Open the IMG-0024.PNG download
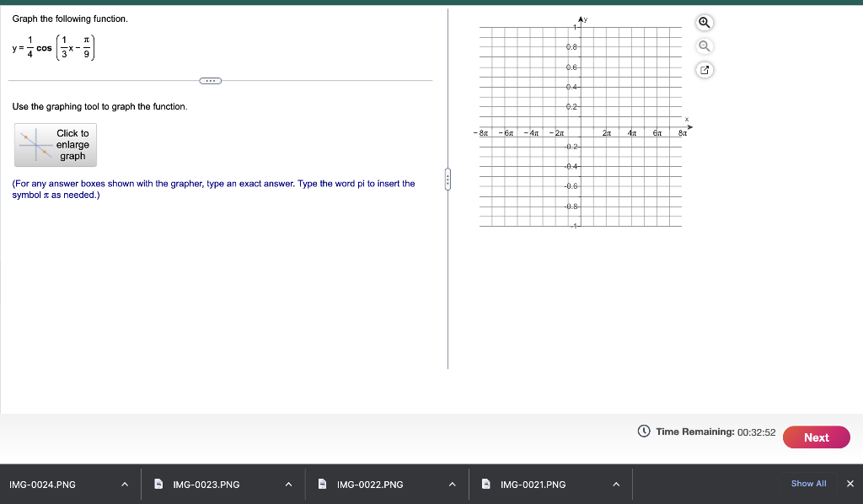 tap(42, 484)
